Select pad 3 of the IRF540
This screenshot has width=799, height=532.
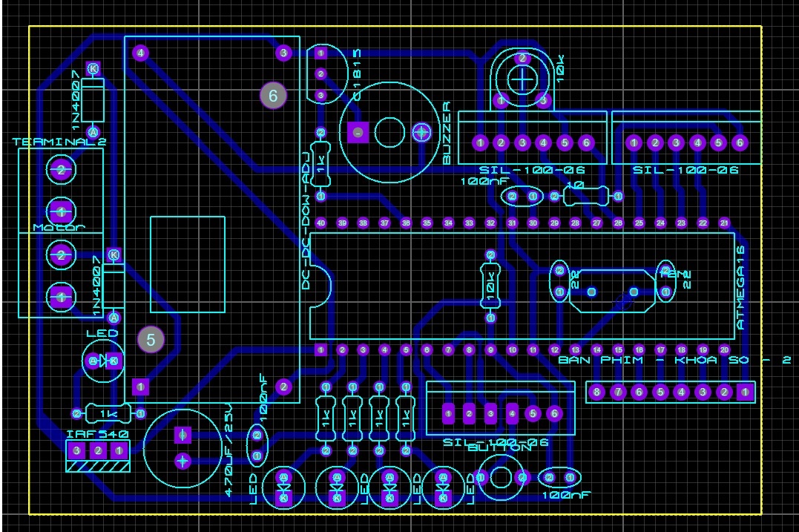[x=76, y=450]
